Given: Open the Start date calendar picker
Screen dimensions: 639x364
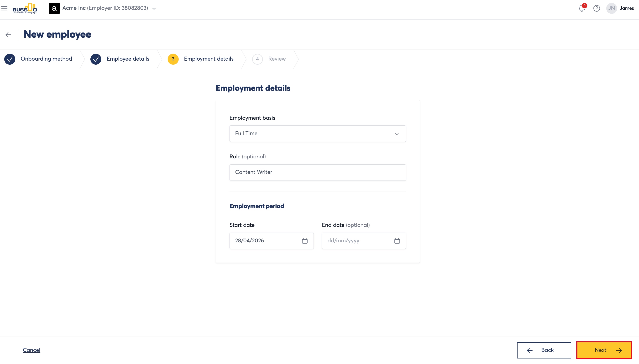Looking at the screenshot, I should 305,241.
